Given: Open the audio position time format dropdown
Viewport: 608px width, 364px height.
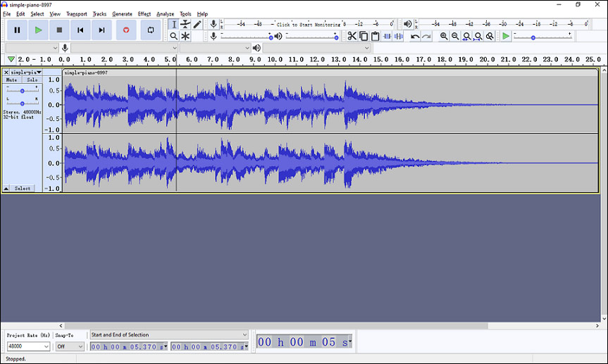Looking at the screenshot, I should coord(350,341).
